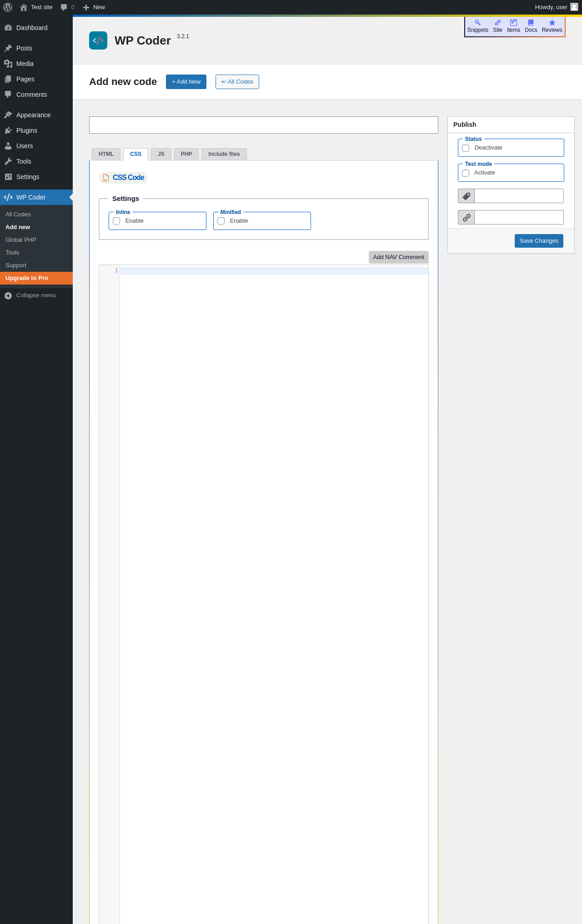Click the link chain icon in Publish box
The image size is (582, 924).
[x=467, y=217]
